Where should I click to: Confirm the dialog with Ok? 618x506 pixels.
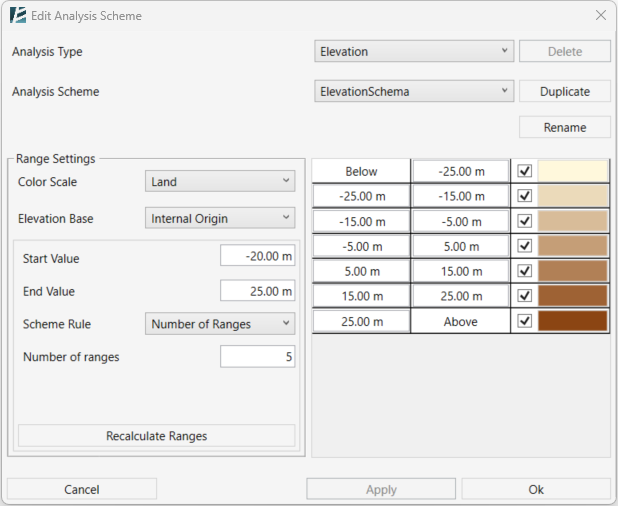(536, 489)
